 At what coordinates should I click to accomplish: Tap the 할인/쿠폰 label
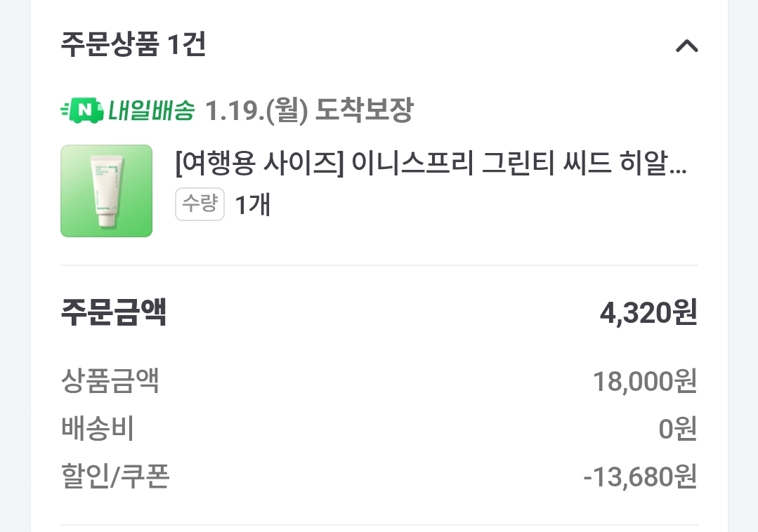tap(115, 477)
